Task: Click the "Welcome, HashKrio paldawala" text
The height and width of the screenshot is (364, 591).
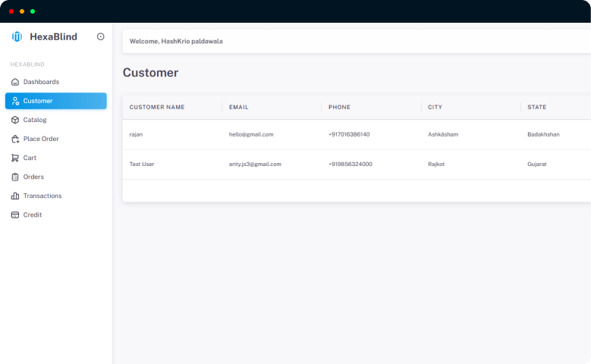Action: pyautogui.click(x=176, y=41)
